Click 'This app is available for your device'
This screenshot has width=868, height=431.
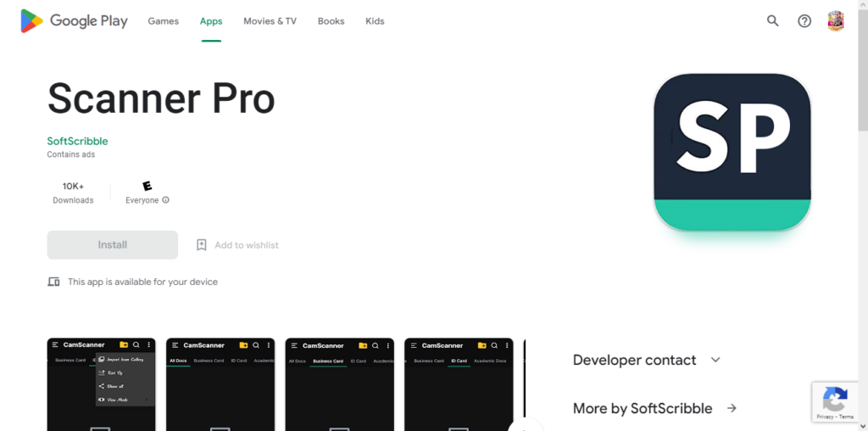click(x=142, y=282)
